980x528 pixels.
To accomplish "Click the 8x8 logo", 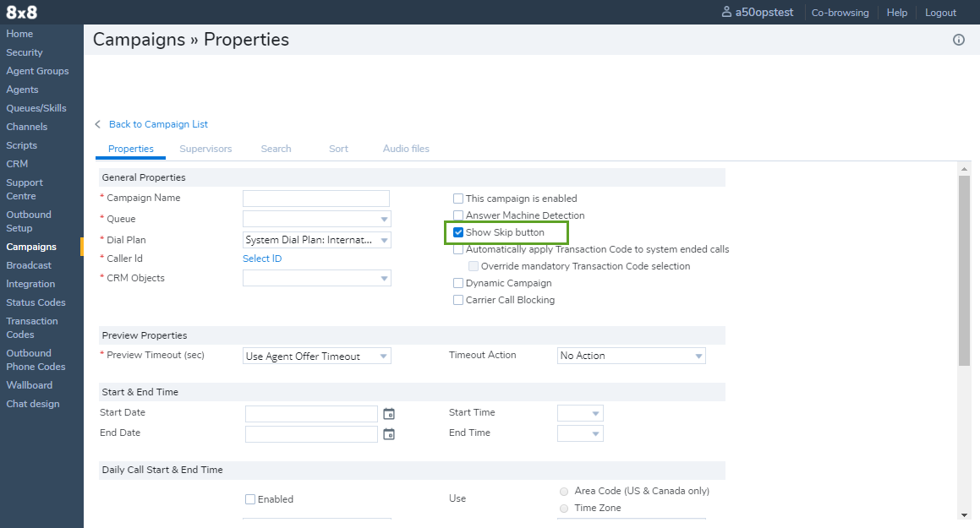I will [x=22, y=13].
